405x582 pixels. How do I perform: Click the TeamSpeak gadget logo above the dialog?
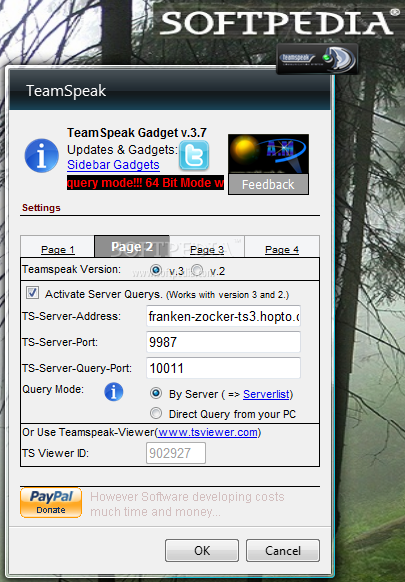pyautogui.click(x=317, y=59)
